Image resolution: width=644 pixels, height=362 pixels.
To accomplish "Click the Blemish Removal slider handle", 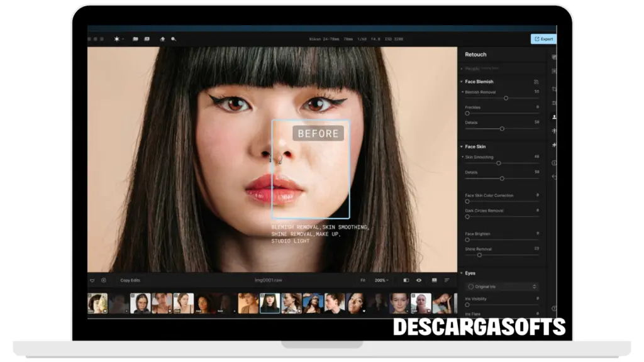I will click(x=506, y=98).
